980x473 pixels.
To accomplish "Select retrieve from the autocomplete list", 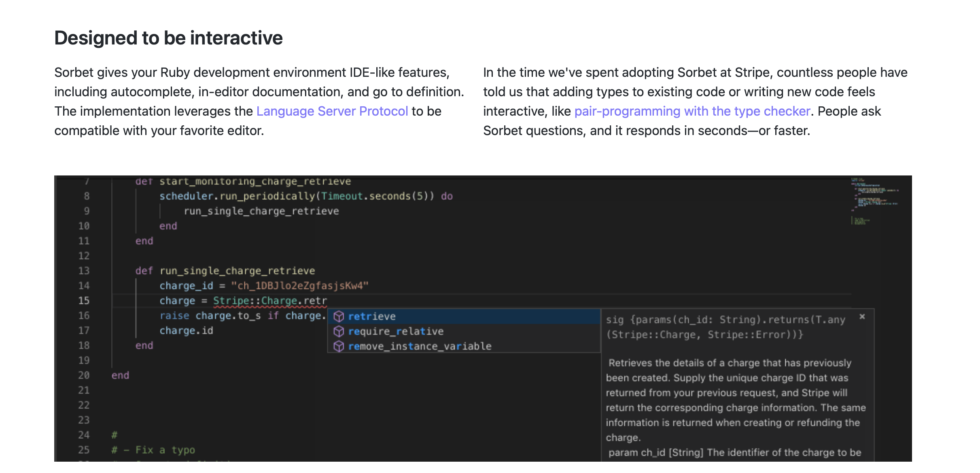I will 371,316.
